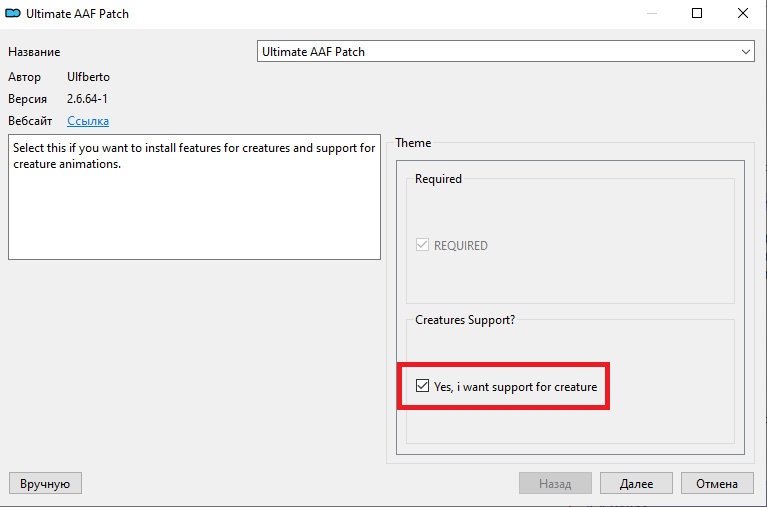Viewport: 767px width, 507px height.
Task: Click the greyed-out REQUIRED checkbox
Action: coord(423,245)
